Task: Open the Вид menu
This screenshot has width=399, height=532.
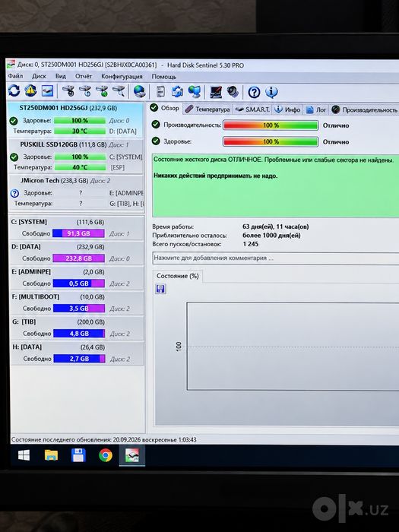Action: [61, 76]
